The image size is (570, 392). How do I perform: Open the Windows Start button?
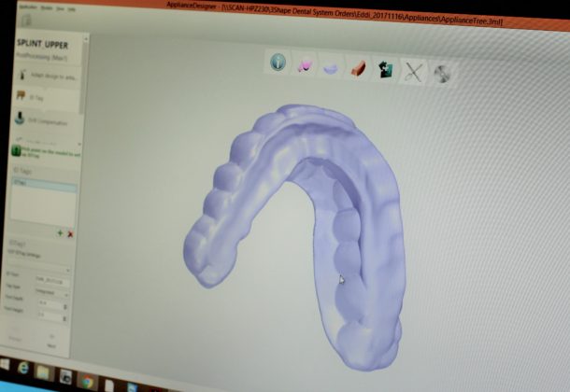(5, 364)
